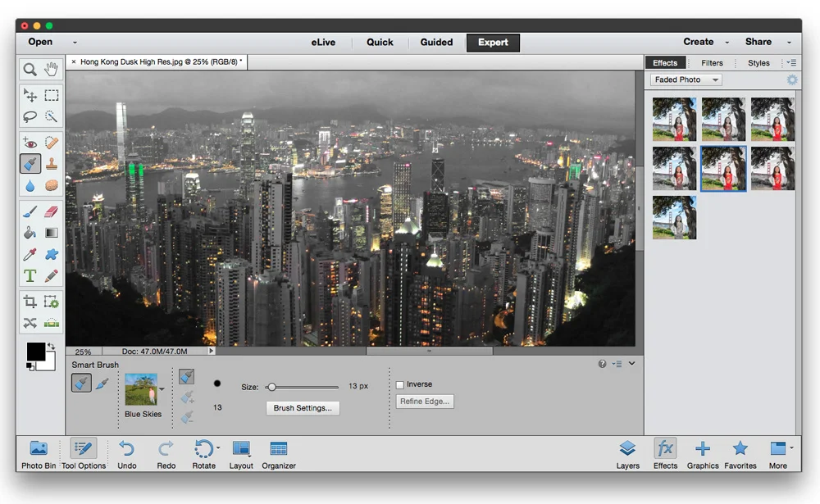The width and height of the screenshot is (820, 504).
Task: Select the Hand tool
Action: [x=51, y=69]
